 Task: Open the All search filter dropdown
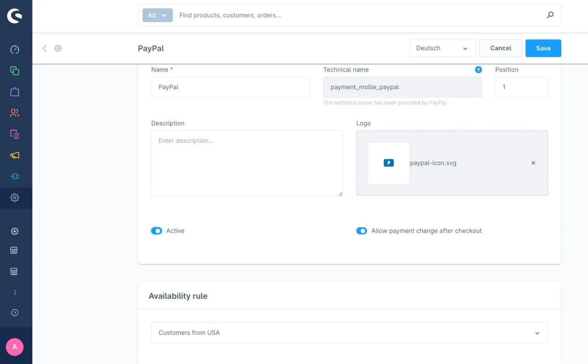(x=158, y=15)
